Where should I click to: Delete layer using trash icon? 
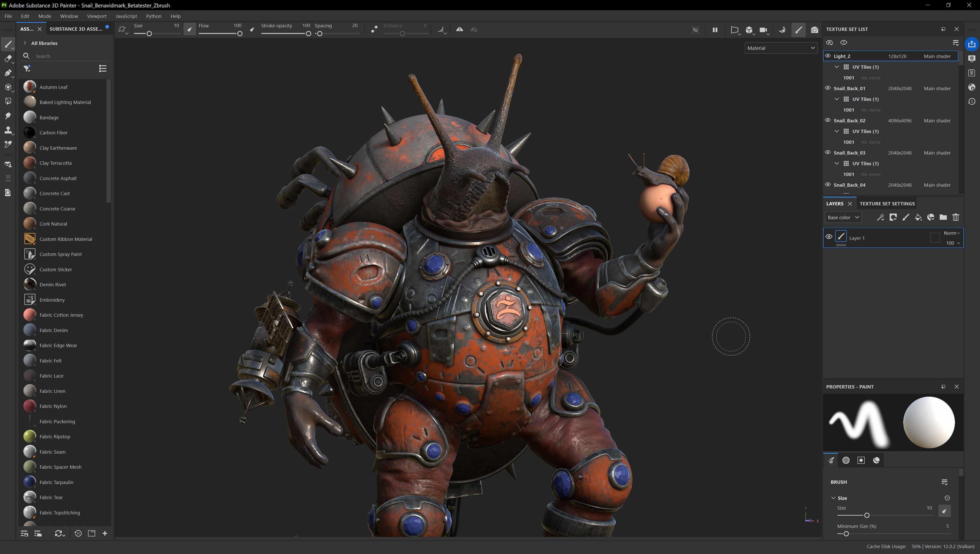click(x=956, y=217)
